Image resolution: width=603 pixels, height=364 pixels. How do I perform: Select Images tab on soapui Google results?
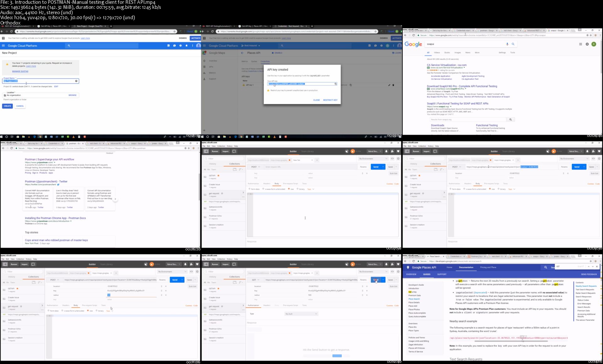458,52
